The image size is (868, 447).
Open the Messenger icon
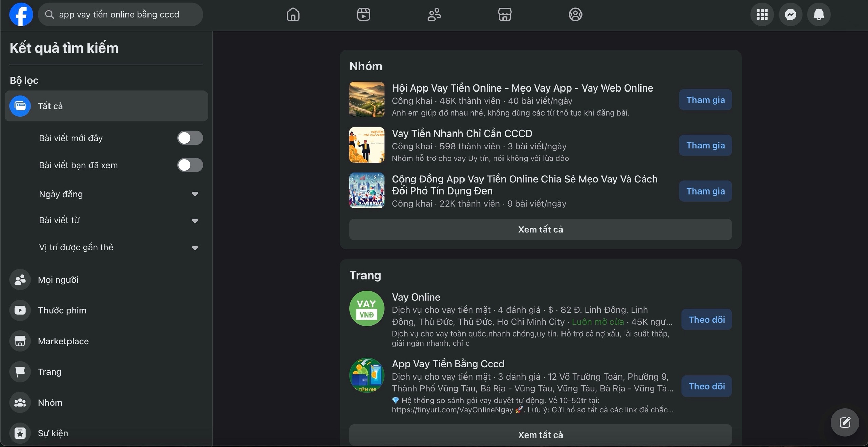point(791,15)
